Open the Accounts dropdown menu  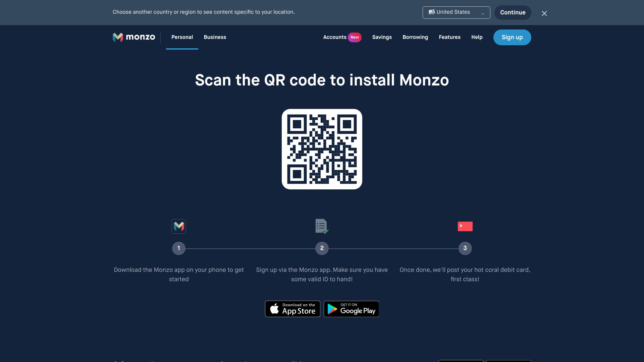click(x=334, y=37)
